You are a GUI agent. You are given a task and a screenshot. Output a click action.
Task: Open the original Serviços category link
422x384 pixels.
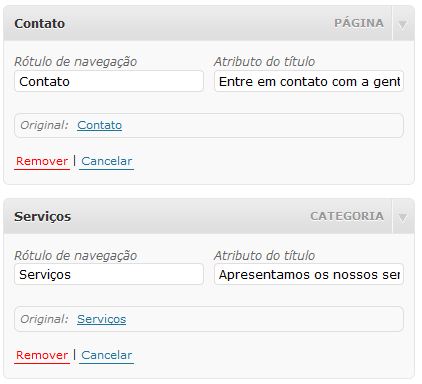point(101,319)
